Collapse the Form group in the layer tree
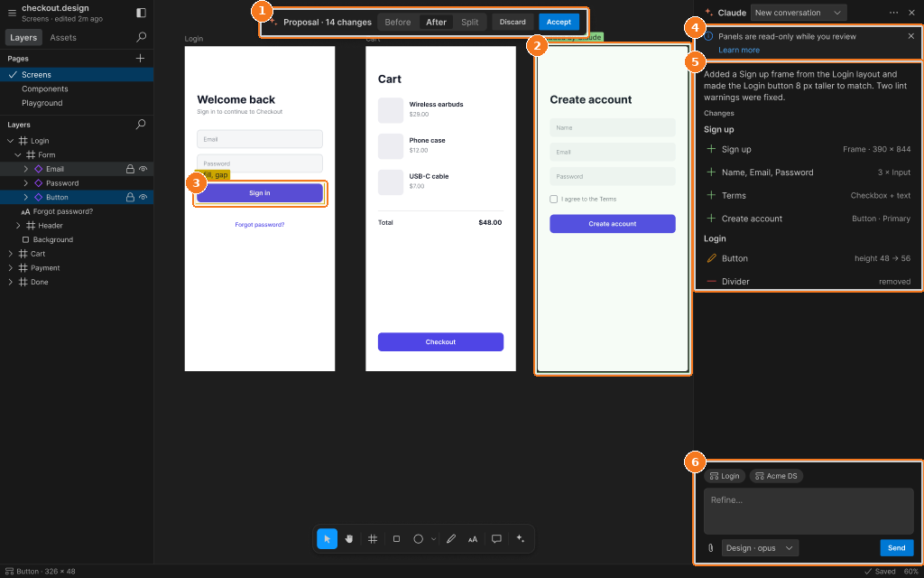The image size is (924, 578). coord(18,155)
